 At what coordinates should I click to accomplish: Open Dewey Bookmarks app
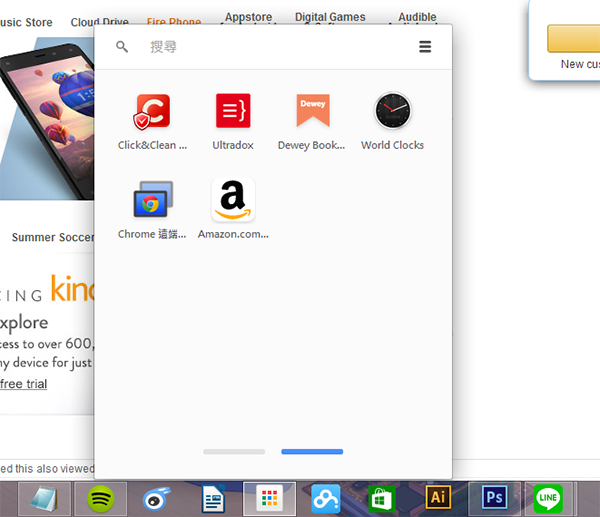click(x=312, y=122)
